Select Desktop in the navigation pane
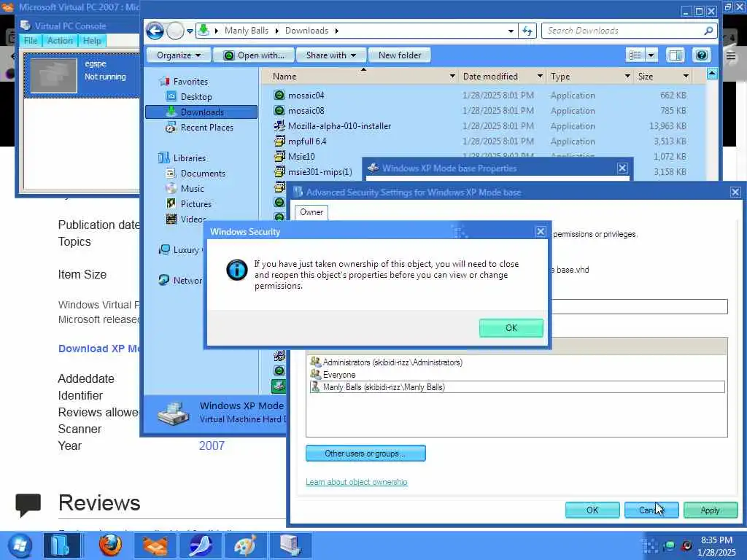The height and width of the screenshot is (560, 747). (196, 97)
